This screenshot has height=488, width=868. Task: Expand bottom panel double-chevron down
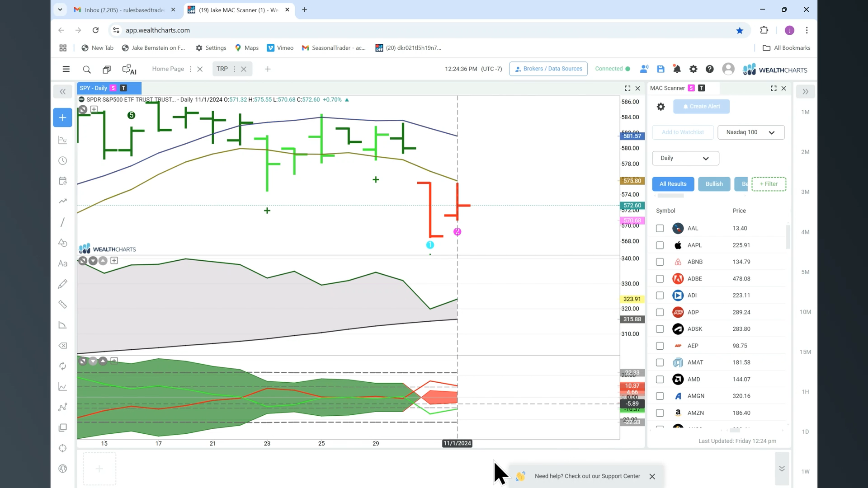782,469
